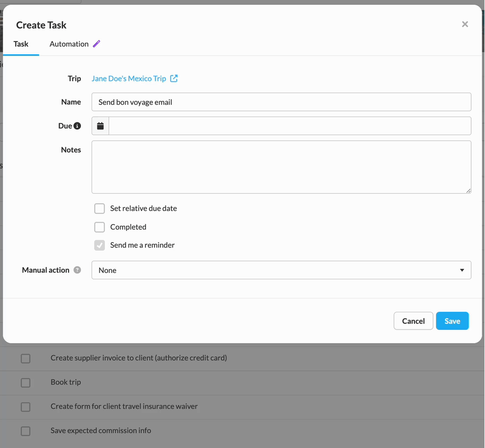Open the Manual action dropdown
The width and height of the screenshot is (485, 448).
tap(281, 270)
